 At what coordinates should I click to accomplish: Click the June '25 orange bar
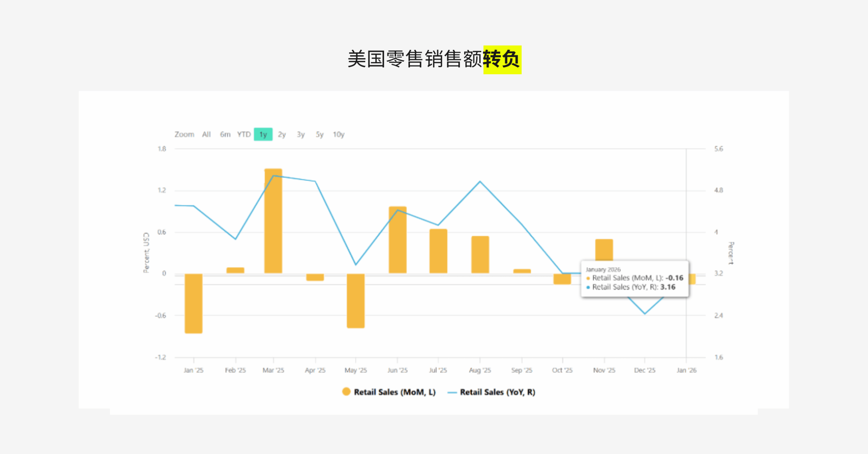click(x=397, y=244)
